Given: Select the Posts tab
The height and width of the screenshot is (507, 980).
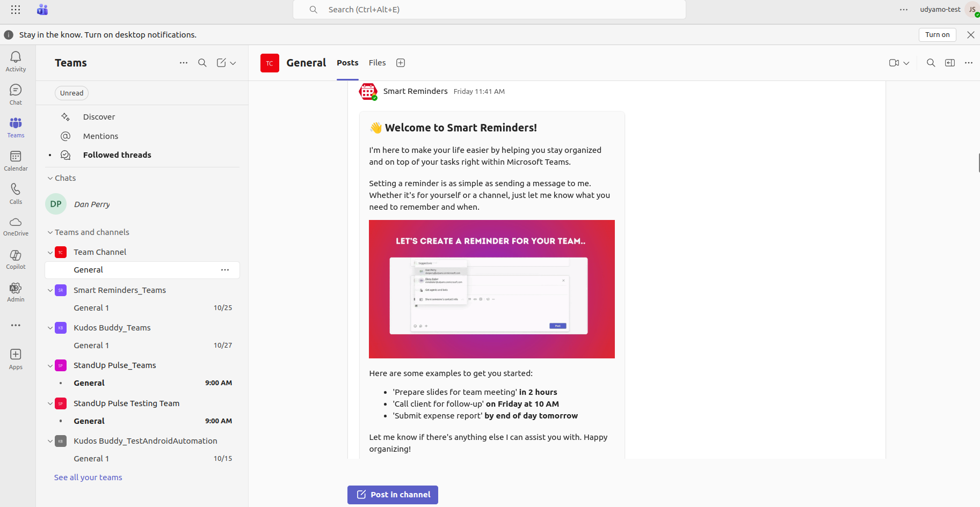Looking at the screenshot, I should [x=347, y=63].
